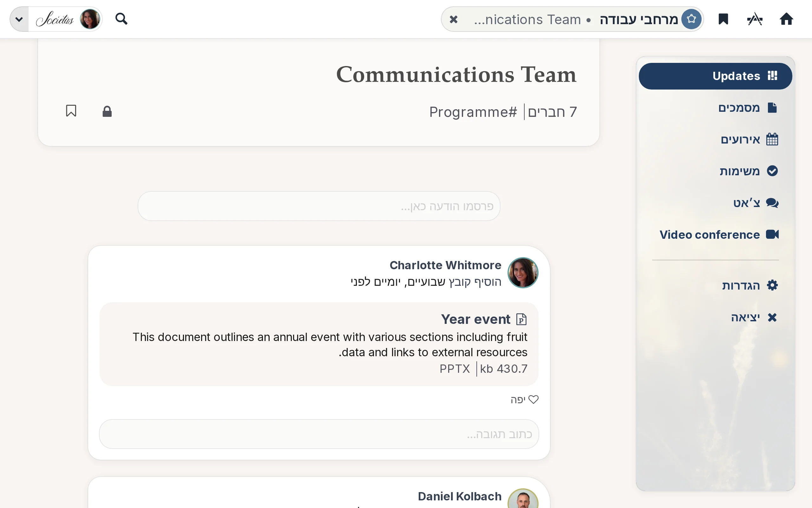Click the #Programme tag
The image size is (812, 508).
pos(473,112)
